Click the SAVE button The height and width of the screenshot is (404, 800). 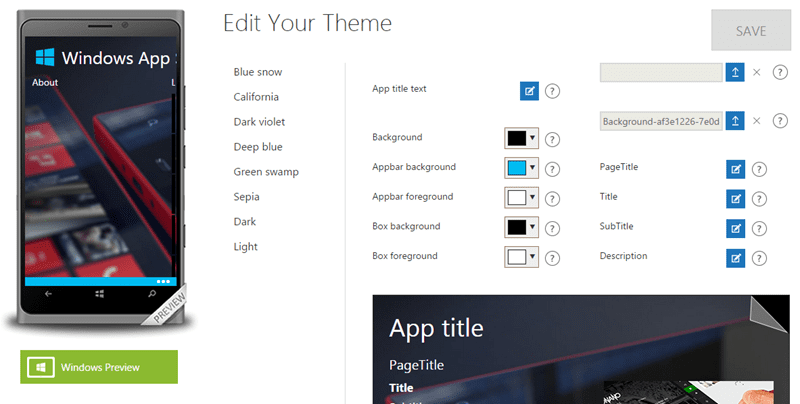751,31
